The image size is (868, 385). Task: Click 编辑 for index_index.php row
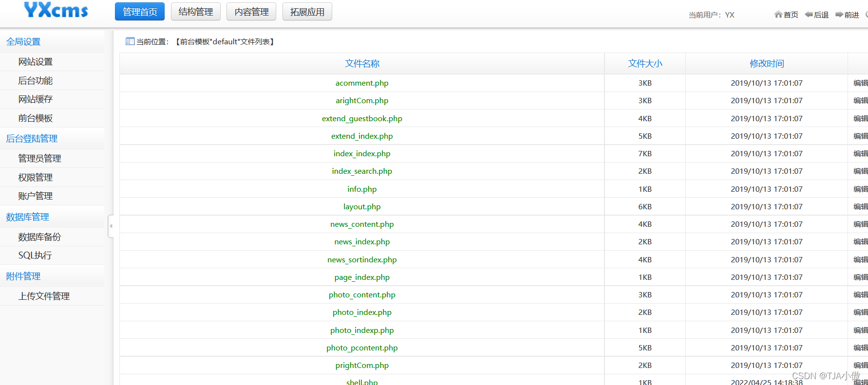(861, 154)
